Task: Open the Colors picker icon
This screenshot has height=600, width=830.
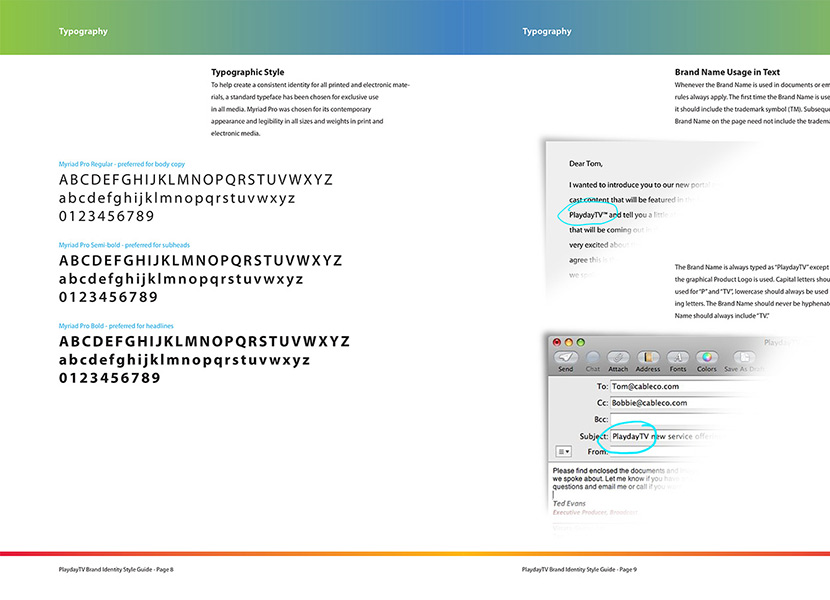Action: [x=707, y=357]
